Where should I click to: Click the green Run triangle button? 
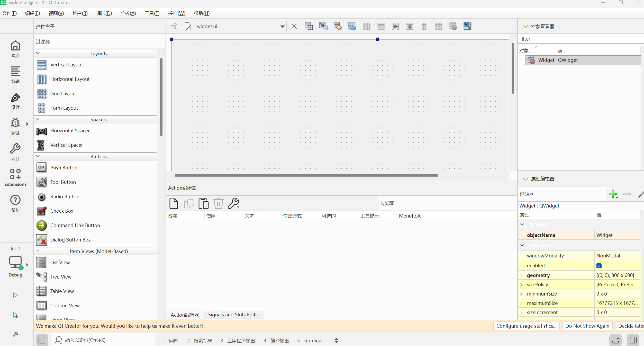point(15,295)
